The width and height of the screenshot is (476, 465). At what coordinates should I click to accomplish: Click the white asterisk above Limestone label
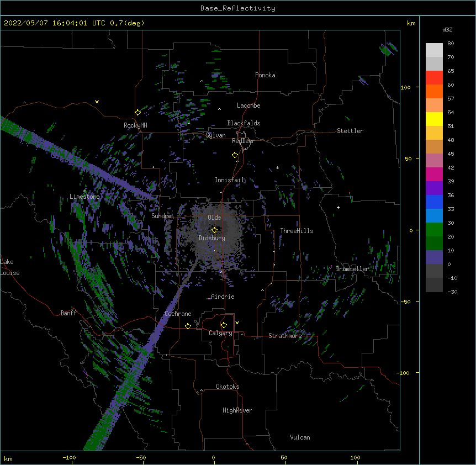84,191
